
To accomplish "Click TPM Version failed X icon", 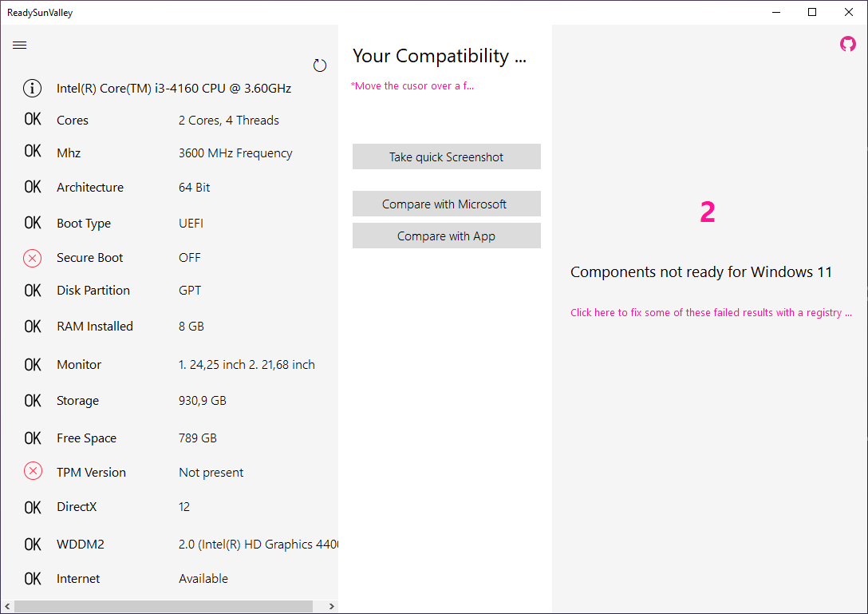I will pyautogui.click(x=33, y=471).
